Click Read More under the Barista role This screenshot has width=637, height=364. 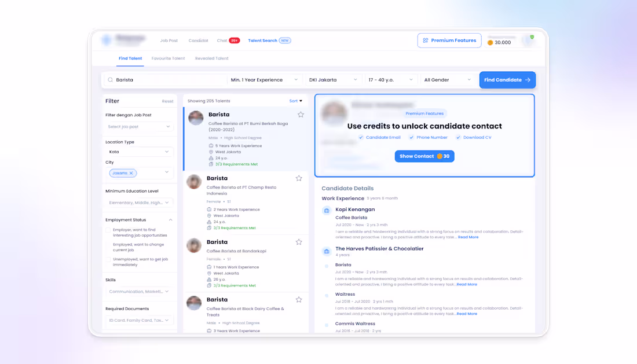click(x=467, y=285)
